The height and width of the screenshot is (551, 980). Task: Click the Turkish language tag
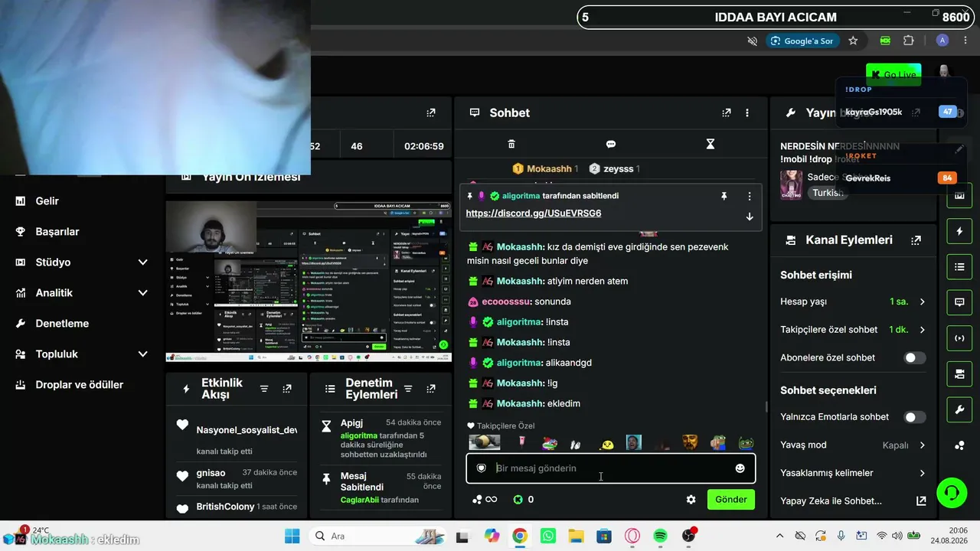pyautogui.click(x=828, y=193)
